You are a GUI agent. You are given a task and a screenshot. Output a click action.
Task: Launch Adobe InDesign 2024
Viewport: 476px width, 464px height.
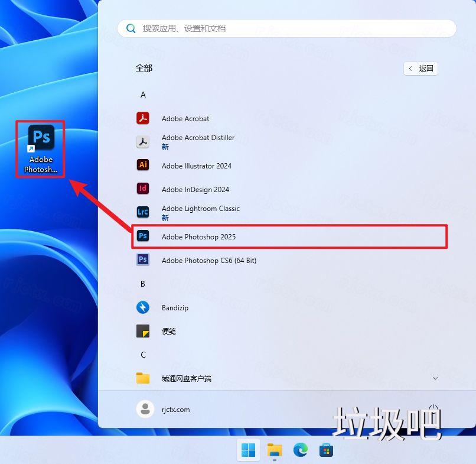coord(195,189)
